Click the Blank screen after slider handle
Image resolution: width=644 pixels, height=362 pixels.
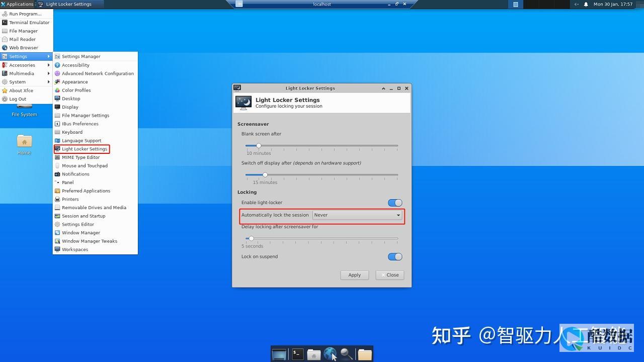259,146
